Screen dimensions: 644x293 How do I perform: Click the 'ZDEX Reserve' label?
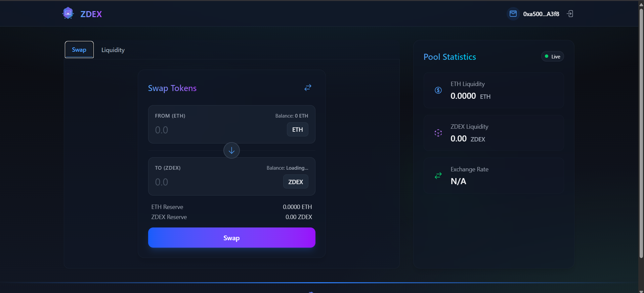click(x=169, y=217)
